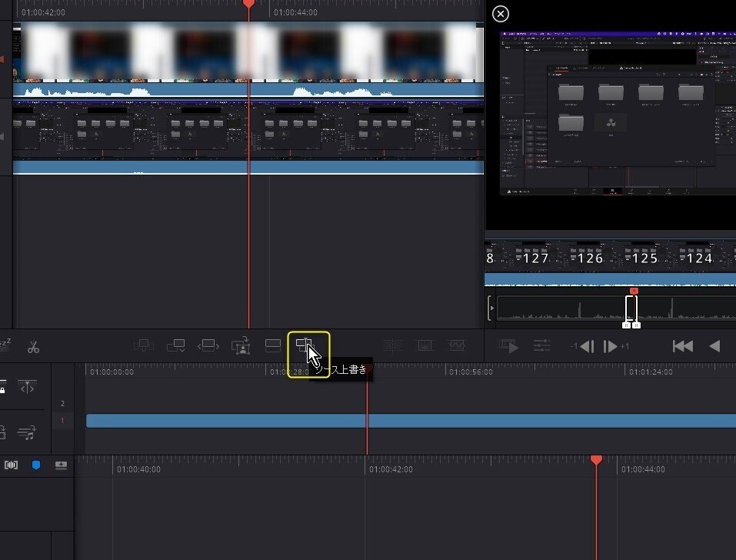Viewport: 736px width, 560px height.
Task: Click the 01:00:56:00 mark on upper ruler
Action: pyautogui.click(x=471, y=372)
